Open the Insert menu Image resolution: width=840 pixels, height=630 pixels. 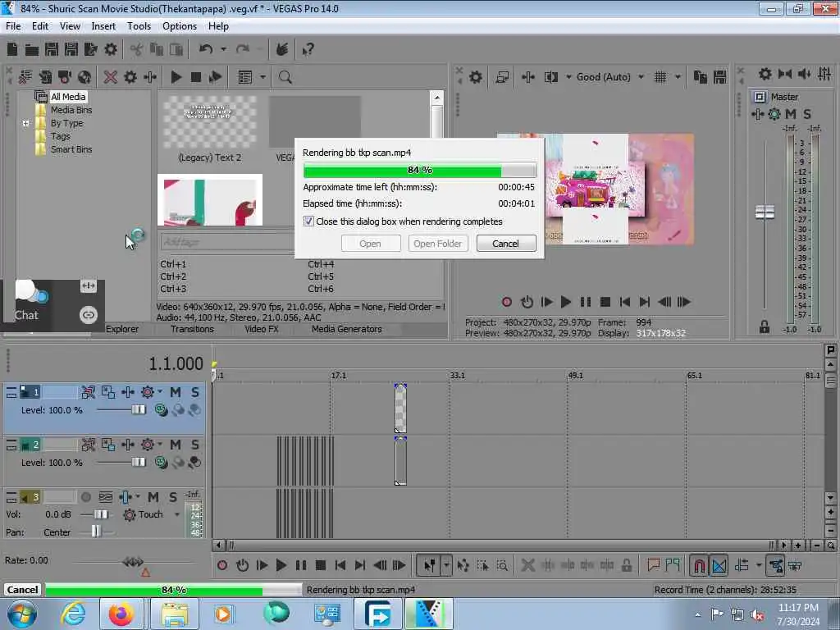(103, 26)
